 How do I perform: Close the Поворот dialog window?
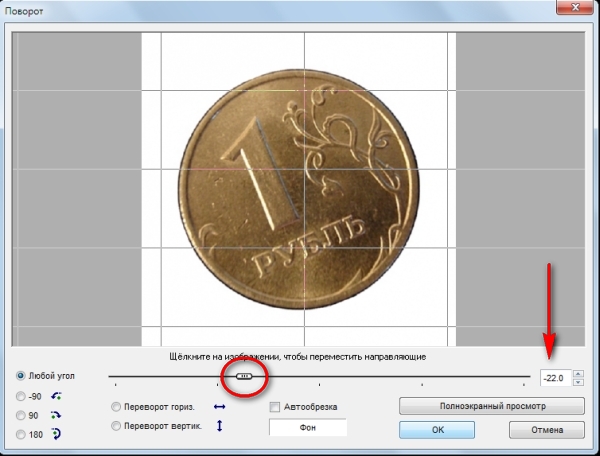pyautogui.click(x=575, y=7)
